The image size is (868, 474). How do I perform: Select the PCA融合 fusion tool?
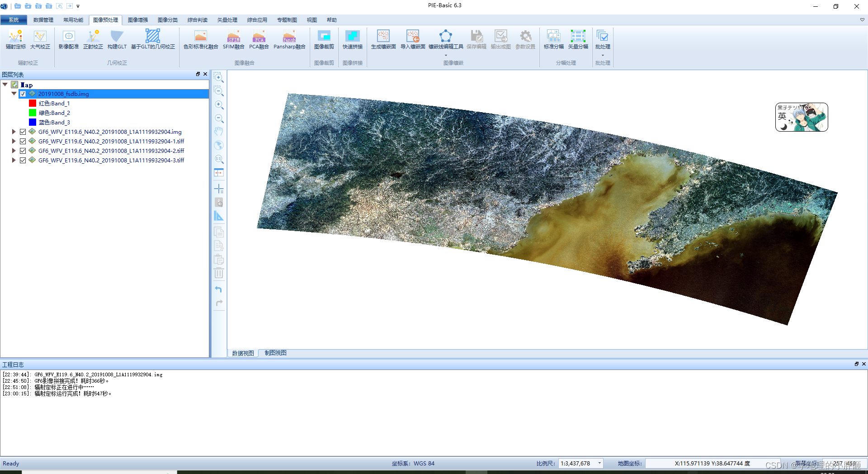pyautogui.click(x=259, y=39)
